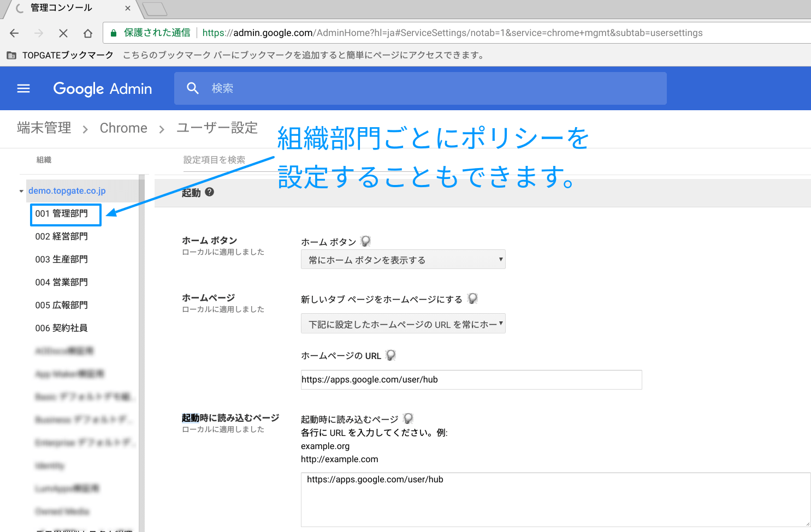Open a new browser tab
Image resolution: width=811 pixels, height=532 pixels.
point(155,9)
